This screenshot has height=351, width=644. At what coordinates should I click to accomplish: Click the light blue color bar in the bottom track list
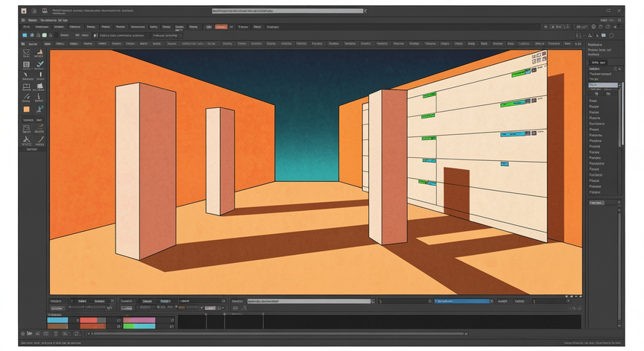(x=57, y=320)
